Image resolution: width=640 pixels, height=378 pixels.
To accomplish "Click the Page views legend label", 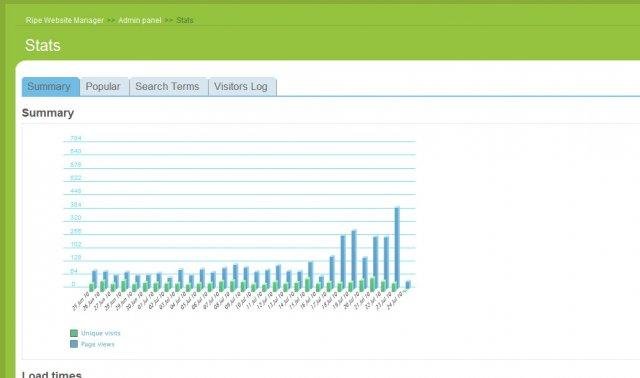I will (x=98, y=344).
